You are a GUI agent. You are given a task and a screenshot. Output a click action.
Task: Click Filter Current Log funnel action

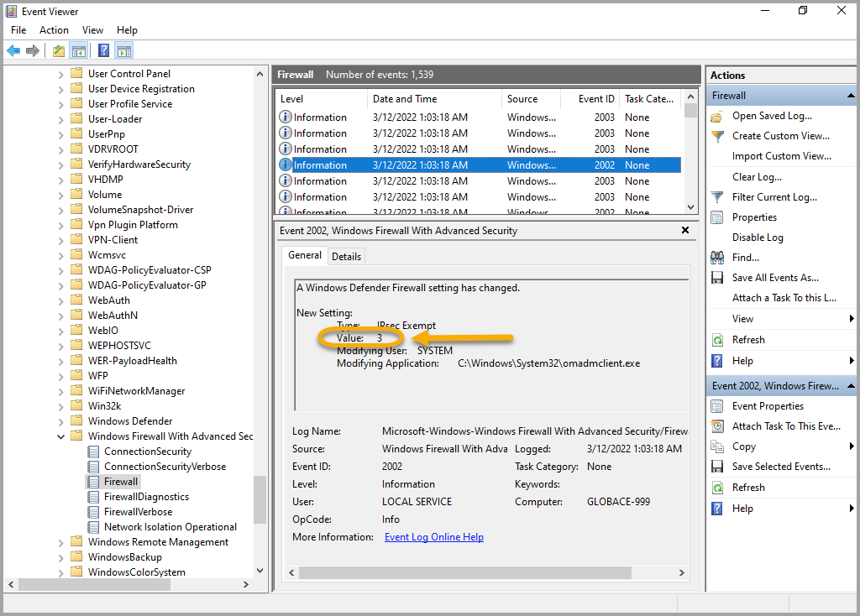773,197
